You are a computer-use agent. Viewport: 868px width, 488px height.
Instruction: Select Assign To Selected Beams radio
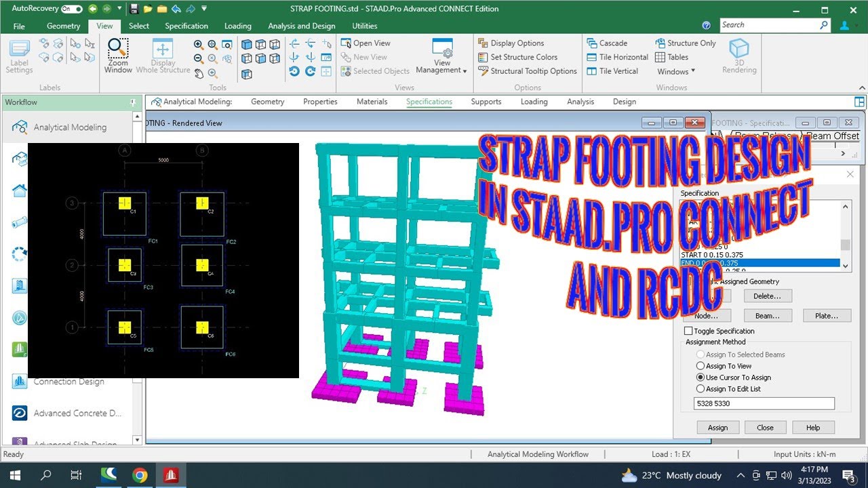click(x=701, y=354)
